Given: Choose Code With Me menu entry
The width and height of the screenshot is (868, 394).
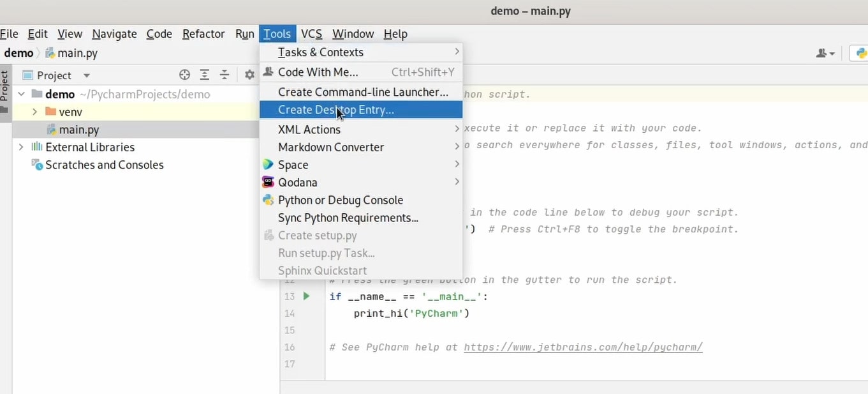Looking at the screenshot, I should tap(361, 72).
